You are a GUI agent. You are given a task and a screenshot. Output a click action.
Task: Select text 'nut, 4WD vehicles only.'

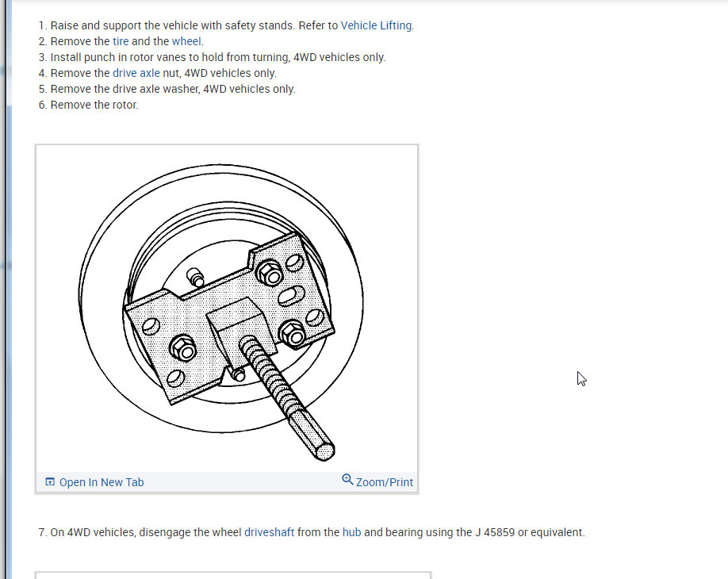(220, 73)
